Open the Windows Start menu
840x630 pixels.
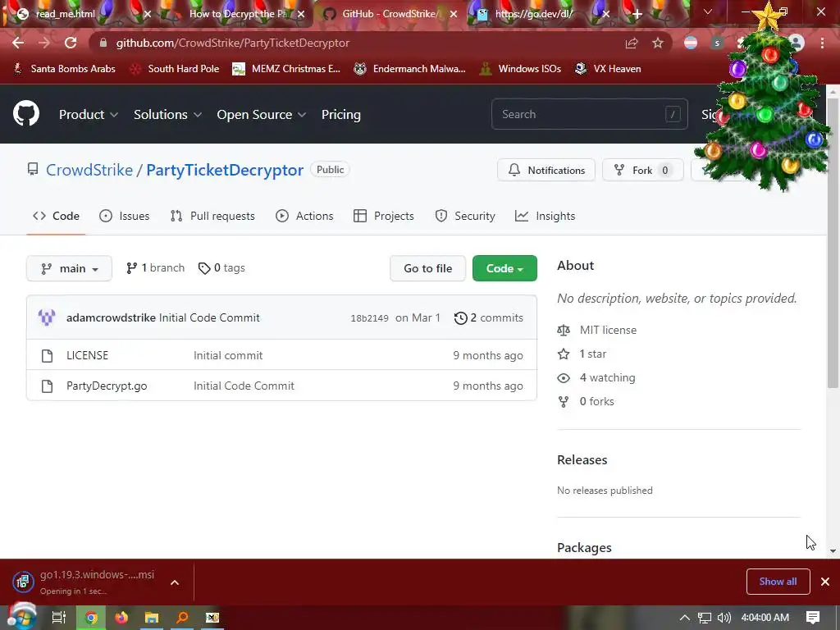tap(21, 617)
